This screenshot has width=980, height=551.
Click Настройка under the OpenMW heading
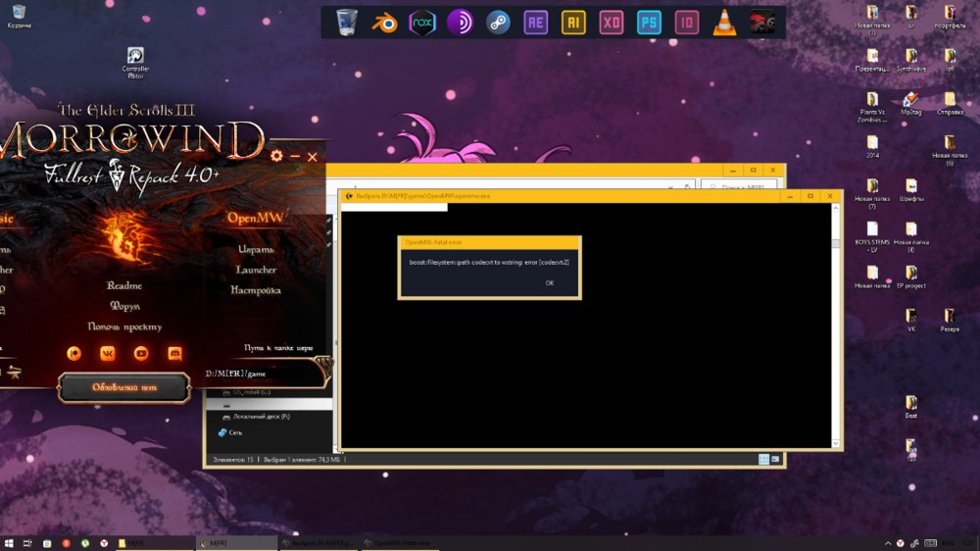click(x=256, y=290)
